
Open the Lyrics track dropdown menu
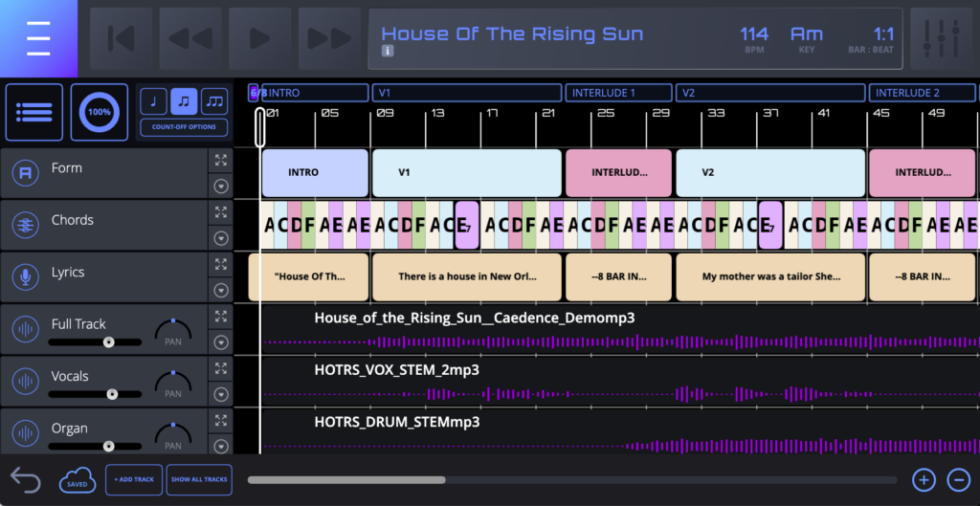tap(221, 291)
